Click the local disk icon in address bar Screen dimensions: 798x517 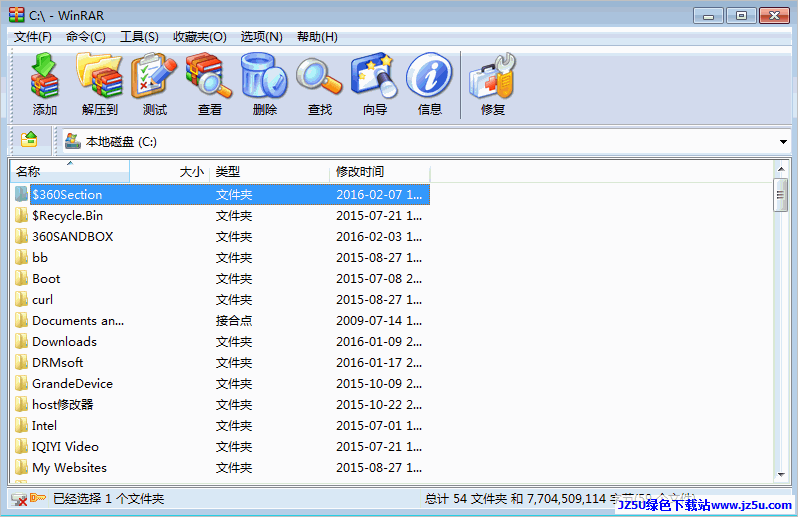[73, 141]
